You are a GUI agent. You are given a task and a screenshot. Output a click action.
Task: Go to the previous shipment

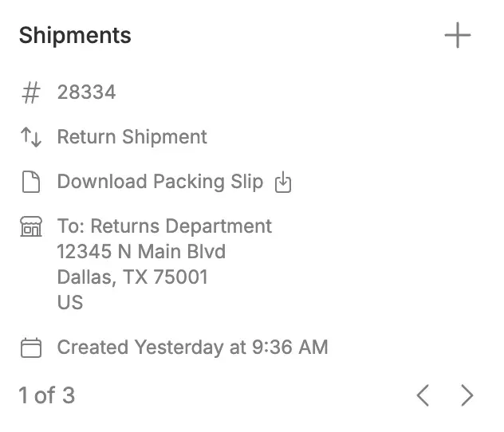tap(423, 395)
